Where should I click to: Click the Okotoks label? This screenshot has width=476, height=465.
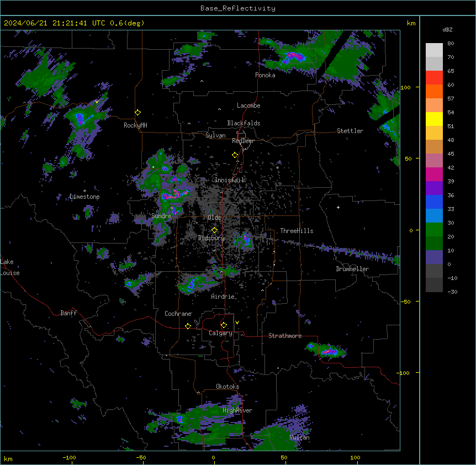point(228,387)
